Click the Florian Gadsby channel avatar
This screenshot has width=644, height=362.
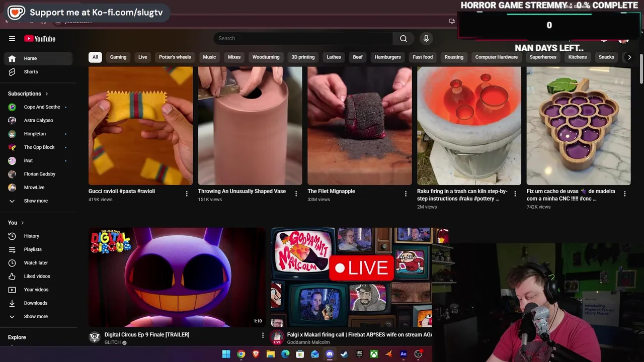(12, 174)
